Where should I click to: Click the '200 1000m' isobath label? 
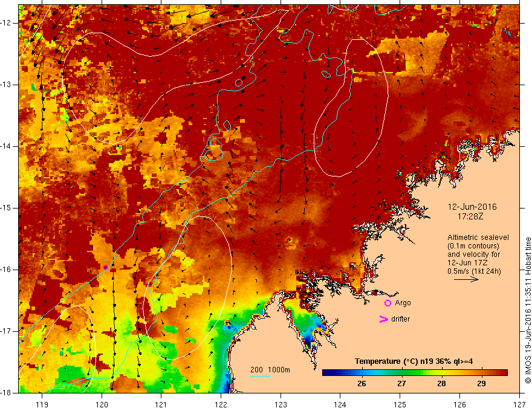click(270, 370)
